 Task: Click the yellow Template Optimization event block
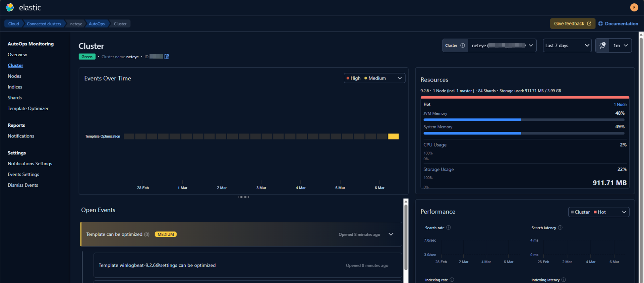pyautogui.click(x=393, y=136)
